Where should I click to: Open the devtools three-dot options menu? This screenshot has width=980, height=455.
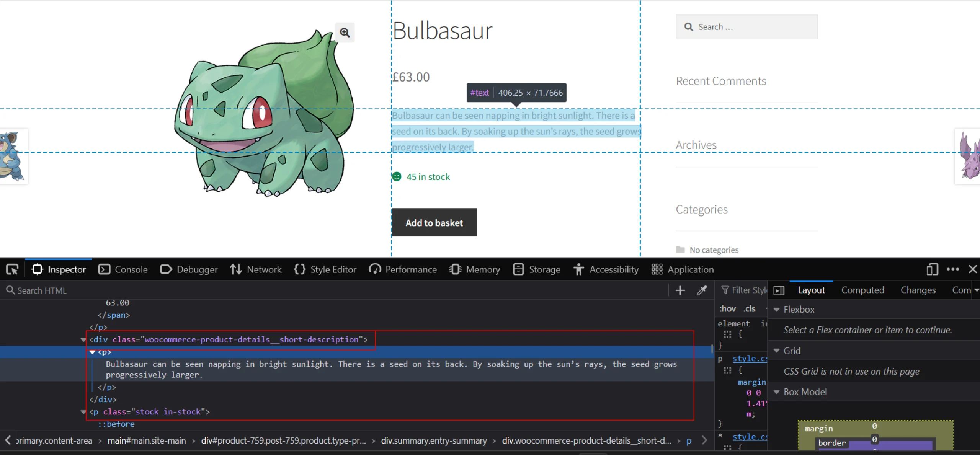(953, 269)
